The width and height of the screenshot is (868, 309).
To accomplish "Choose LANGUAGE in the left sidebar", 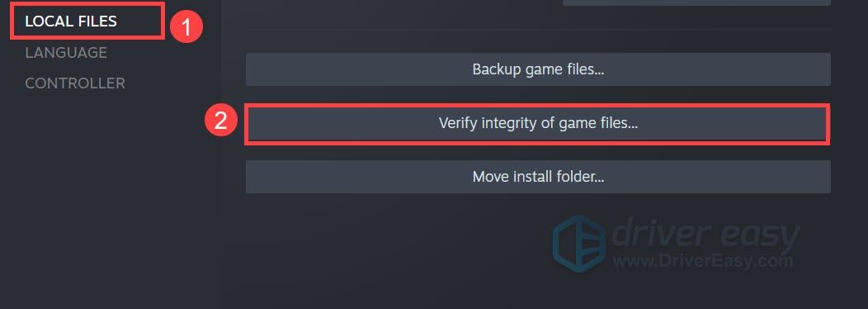I will click(x=66, y=53).
